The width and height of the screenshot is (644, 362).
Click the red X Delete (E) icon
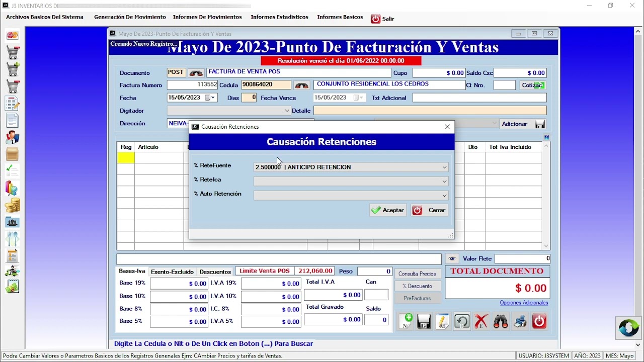tap(481, 321)
